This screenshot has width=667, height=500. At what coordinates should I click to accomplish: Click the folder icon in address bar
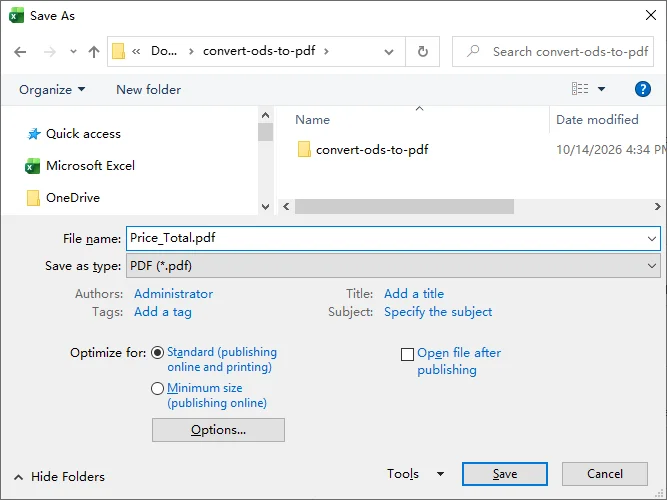coord(118,51)
